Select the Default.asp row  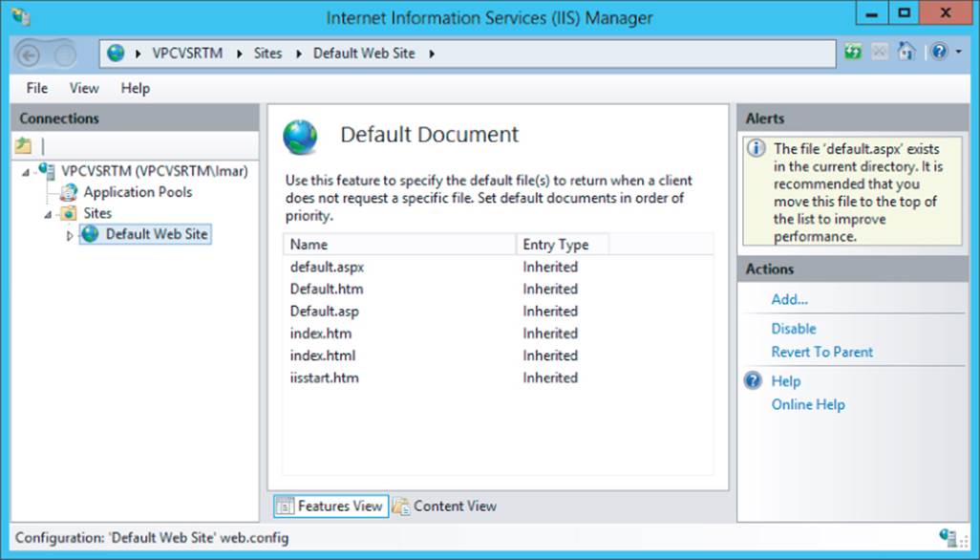click(x=498, y=312)
